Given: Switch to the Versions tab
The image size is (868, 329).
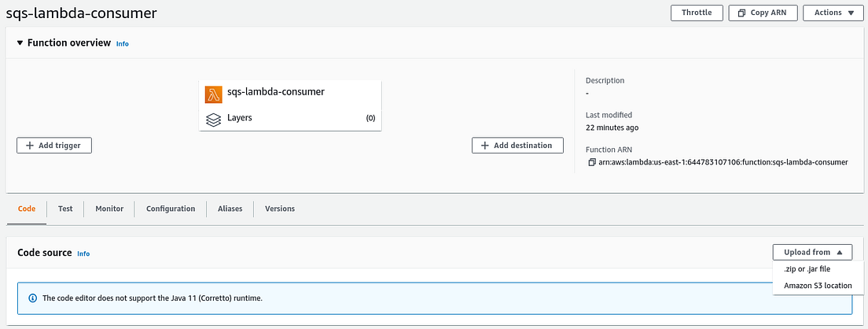Looking at the screenshot, I should pyautogui.click(x=280, y=209).
